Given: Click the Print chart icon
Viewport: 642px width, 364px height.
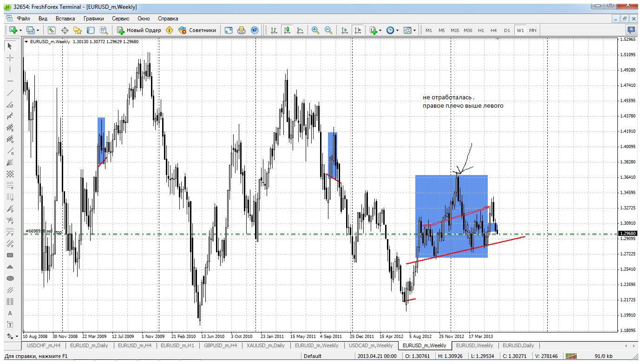Looking at the screenshot, I should 241,30.
